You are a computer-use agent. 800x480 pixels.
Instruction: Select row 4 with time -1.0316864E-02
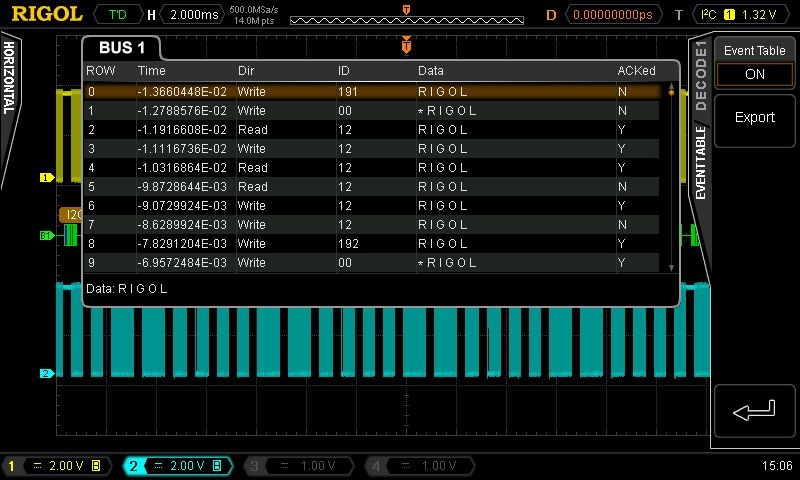pyautogui.click(x=371, y=167)
